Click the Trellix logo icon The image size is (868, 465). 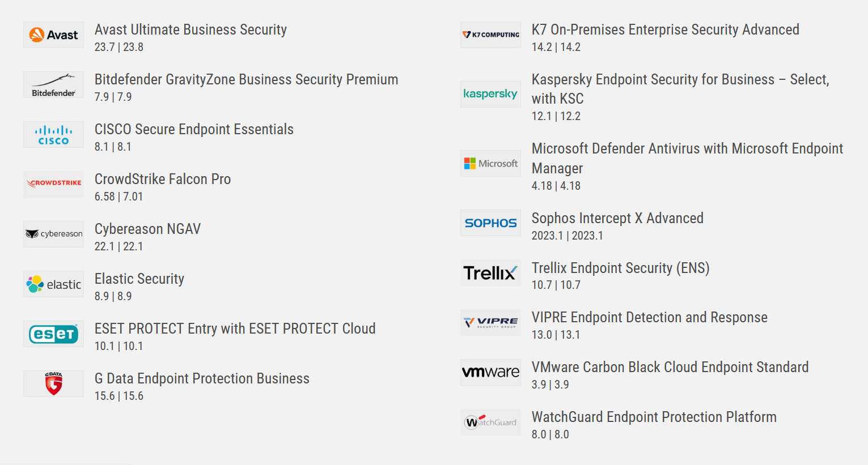490,273
